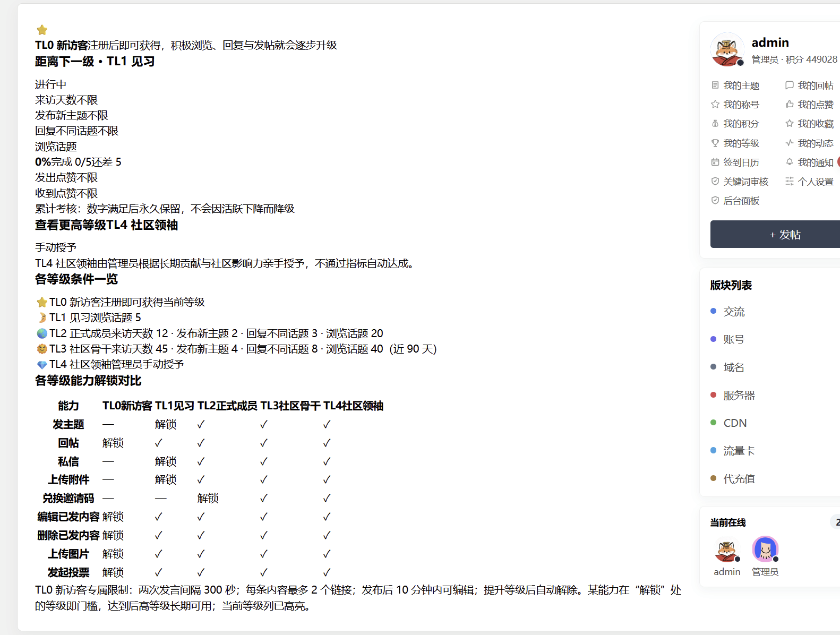The height and width of the screenshot is (635, 840).
Task: Click the TL2正式成员 column header
Action: [x=227, y=406]
